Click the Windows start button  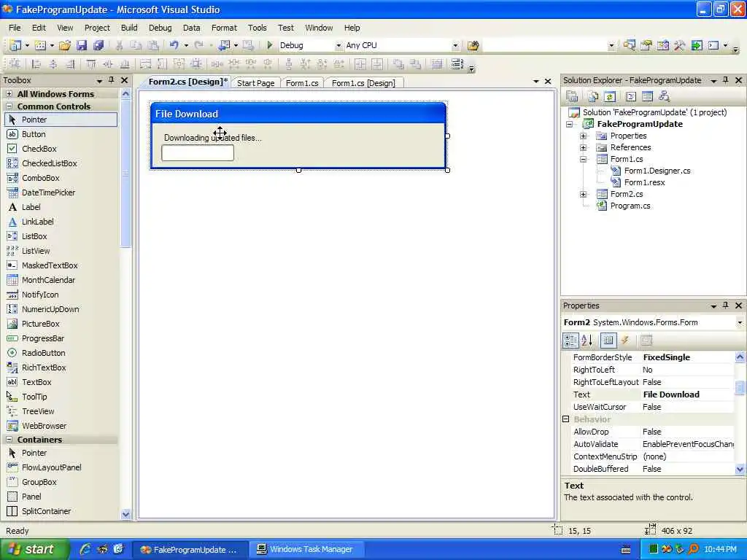coord(34,549)
